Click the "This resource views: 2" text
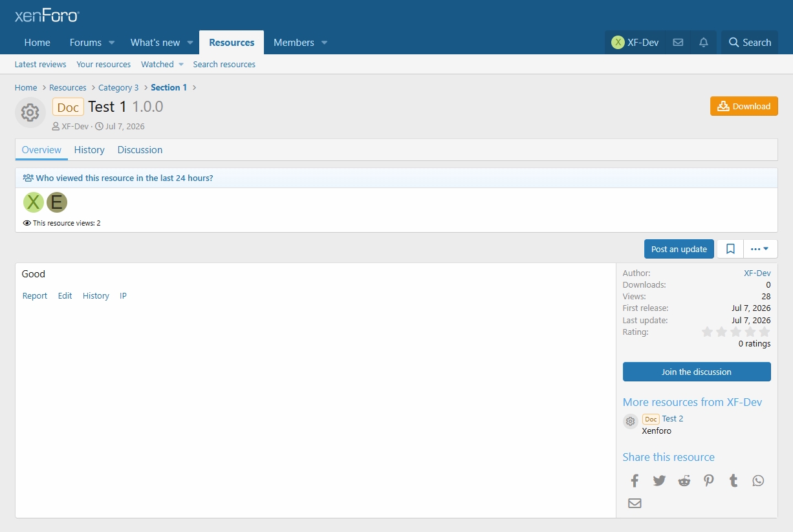 67,223
